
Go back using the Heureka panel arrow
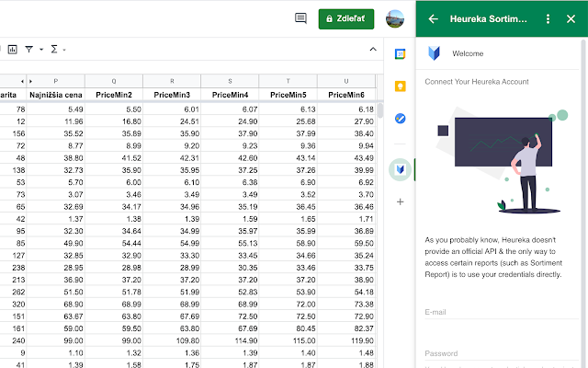pos(433,18)
